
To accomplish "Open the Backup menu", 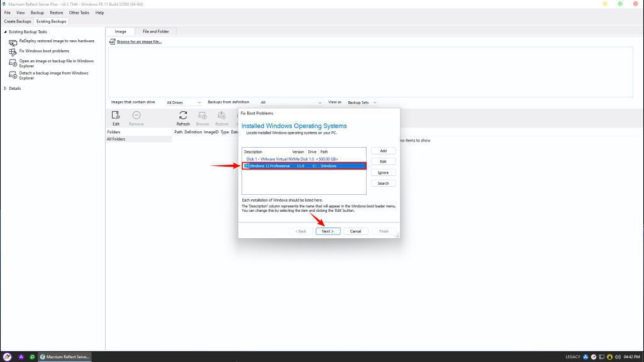I will coord(37,13).
